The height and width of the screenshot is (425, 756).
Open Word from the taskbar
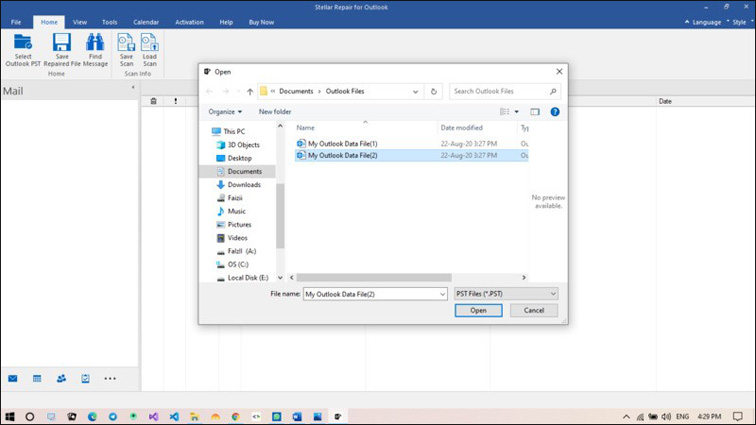point(297,416)
